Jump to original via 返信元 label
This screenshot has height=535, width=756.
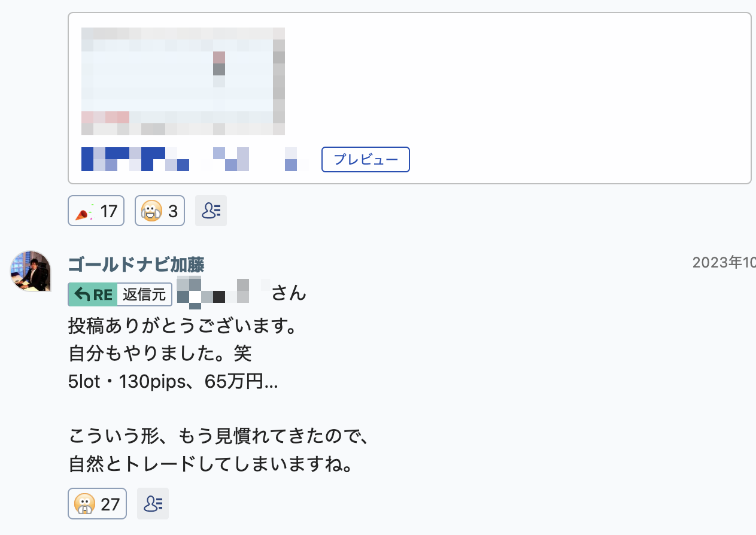[144, 294]
